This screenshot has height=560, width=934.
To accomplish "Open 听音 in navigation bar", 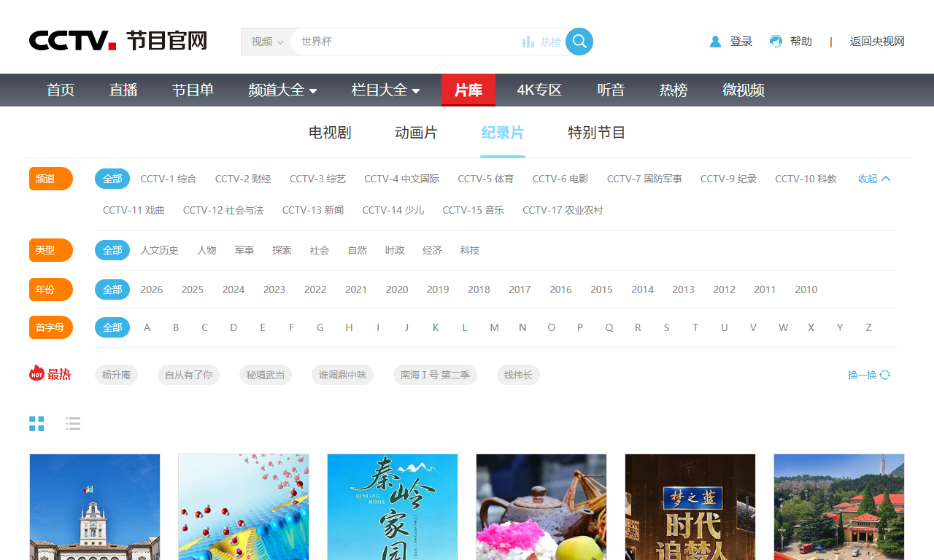I will point(611,90).
